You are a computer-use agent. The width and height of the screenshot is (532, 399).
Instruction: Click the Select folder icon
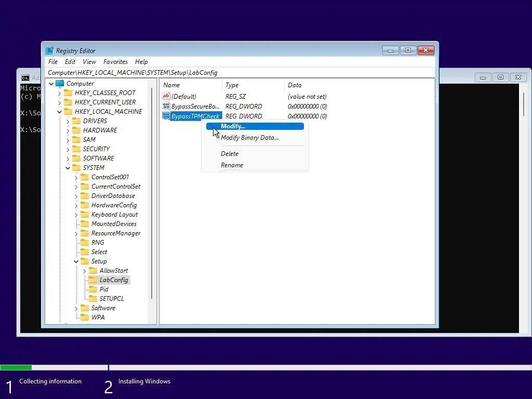85,252
